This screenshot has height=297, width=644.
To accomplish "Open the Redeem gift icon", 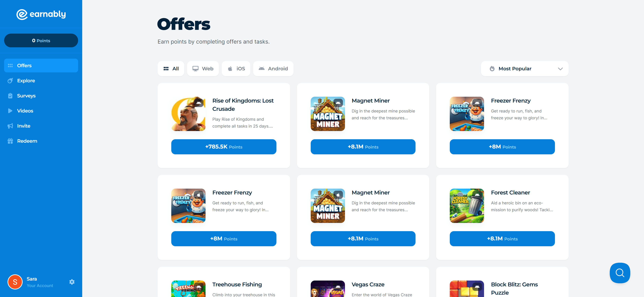I will [x=10, y=141].
